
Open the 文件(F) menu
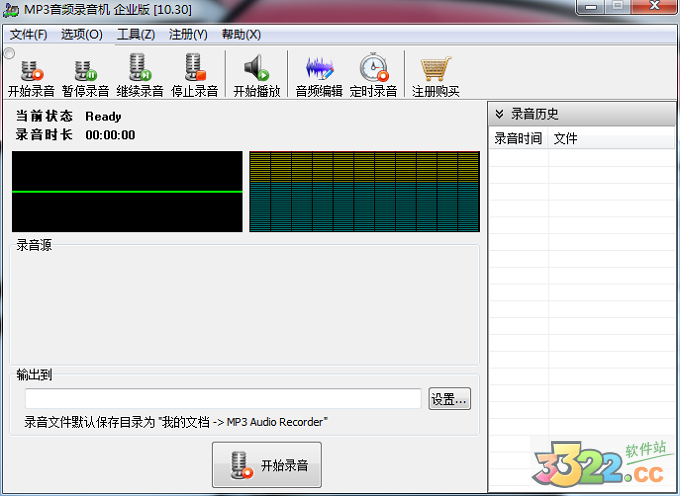click(x=29, y=35)
